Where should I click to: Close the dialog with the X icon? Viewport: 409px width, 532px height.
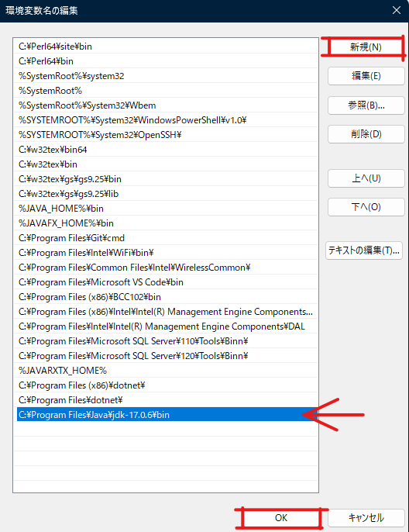click(397, 10)
